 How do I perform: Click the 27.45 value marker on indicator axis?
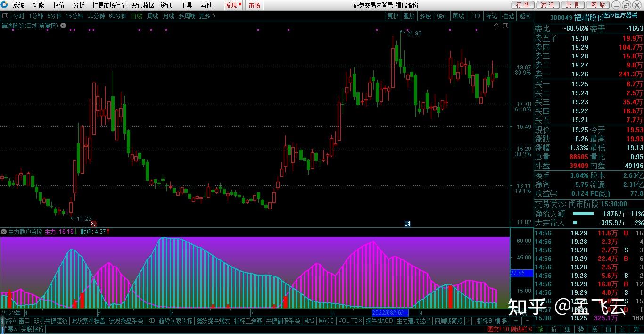[521, 273]
